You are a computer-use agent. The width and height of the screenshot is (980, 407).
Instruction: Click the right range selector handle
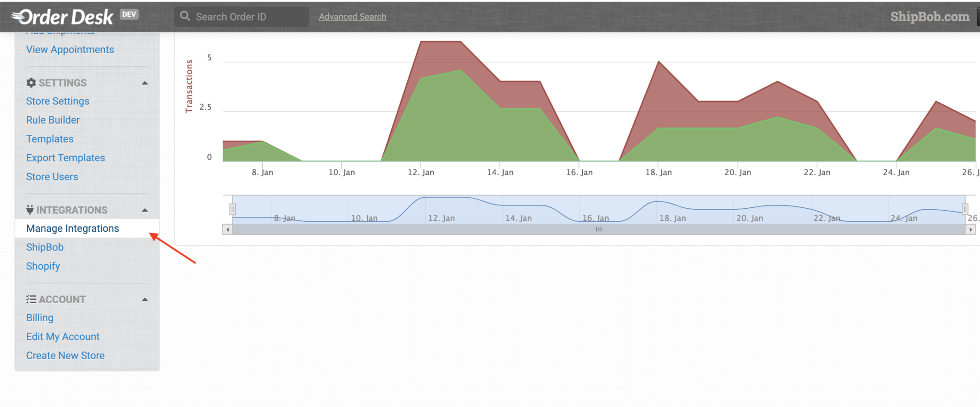(x=965, y=209)
